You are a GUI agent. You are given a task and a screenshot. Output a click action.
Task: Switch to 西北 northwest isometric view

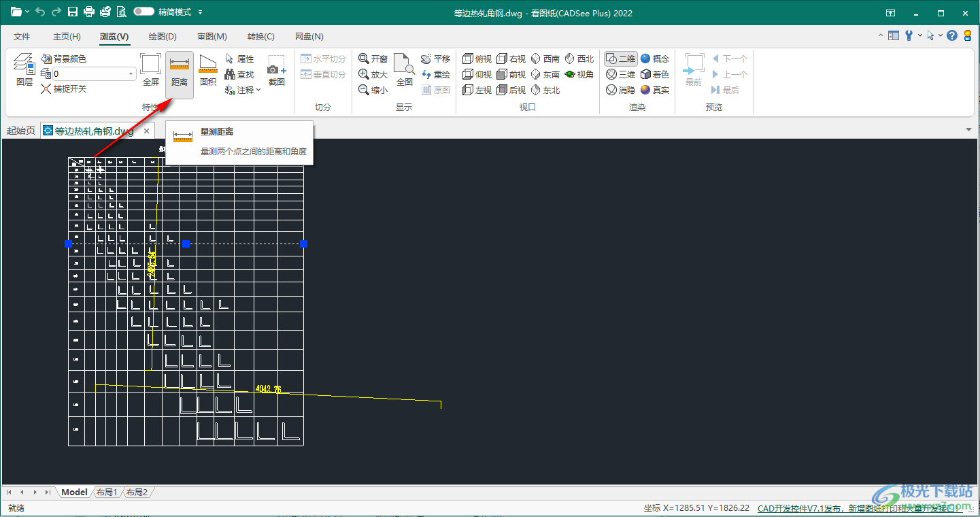579,59
